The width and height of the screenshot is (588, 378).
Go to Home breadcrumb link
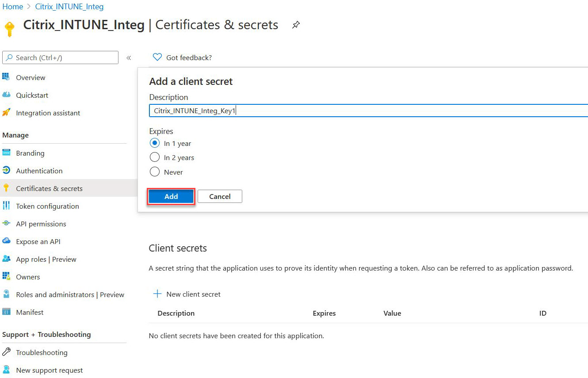(x=13, y=7)
